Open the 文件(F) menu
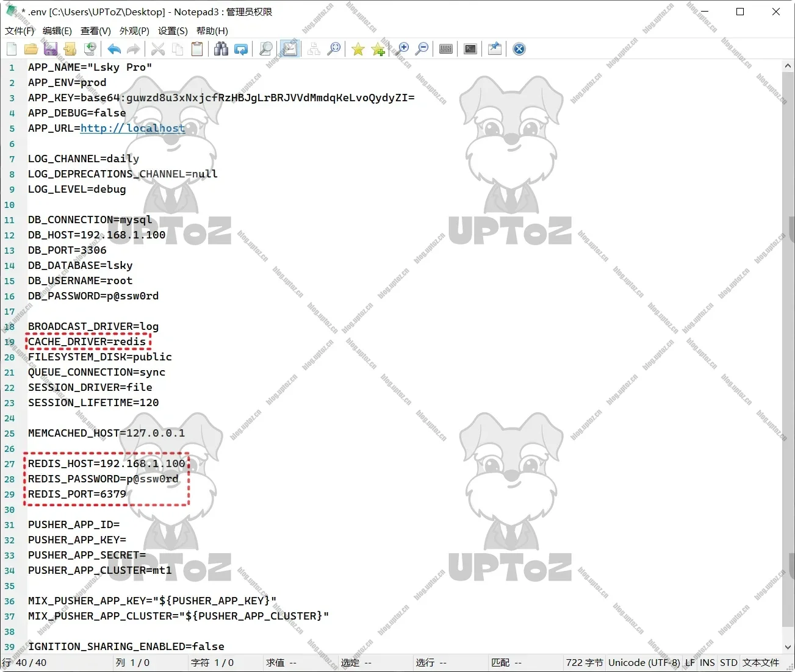Screen dimensions: 795x672 pos(20,30)
